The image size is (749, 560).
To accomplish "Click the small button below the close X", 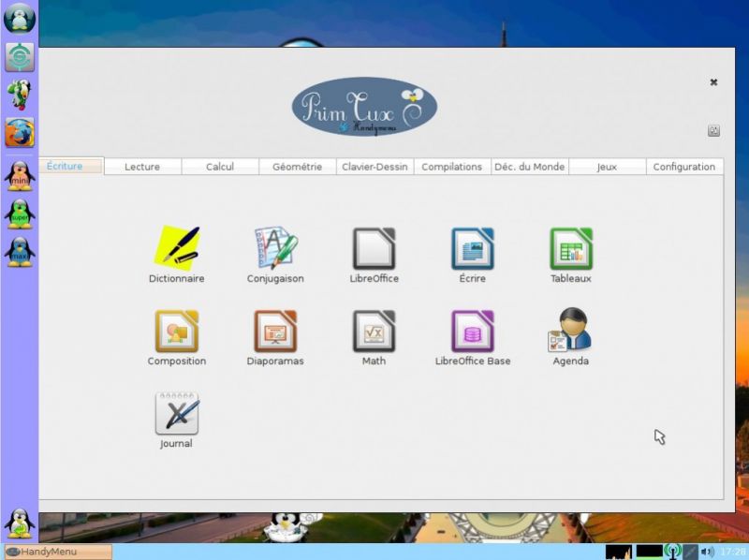I will click(713, 130).
